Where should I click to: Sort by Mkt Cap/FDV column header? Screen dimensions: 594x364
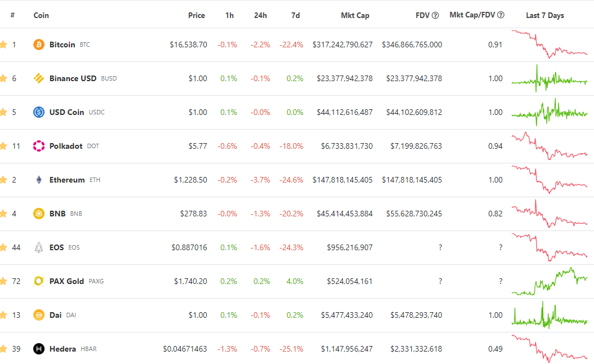pyautogui.click(x=472, y=15)
